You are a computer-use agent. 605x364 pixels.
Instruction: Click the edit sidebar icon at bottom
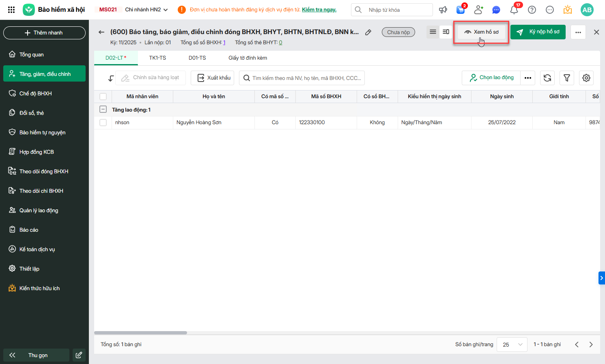coord(79,355)
